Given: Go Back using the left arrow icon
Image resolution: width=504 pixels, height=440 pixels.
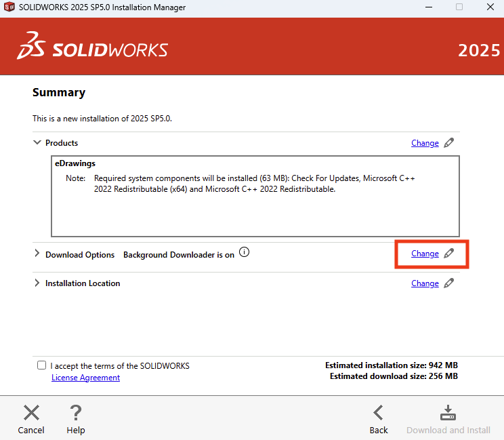Looking at the screenshot, I should click(x=379, y=413).
